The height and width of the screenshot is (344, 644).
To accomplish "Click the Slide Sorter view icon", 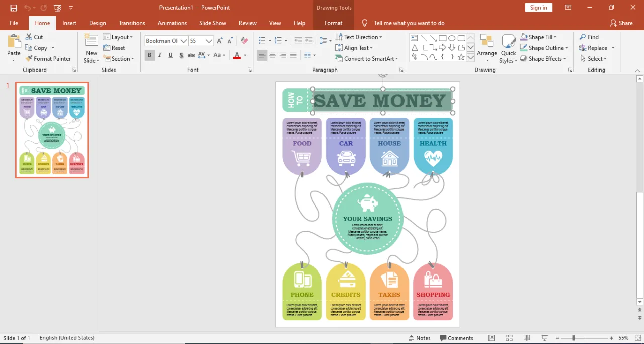I will 509,338.
